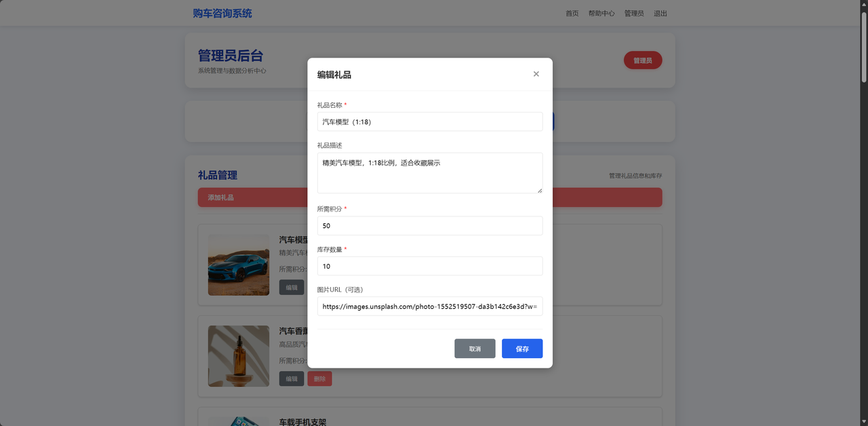
Task: Focus the 库存数量 field showing 10
Action: [x=430, y=266]
